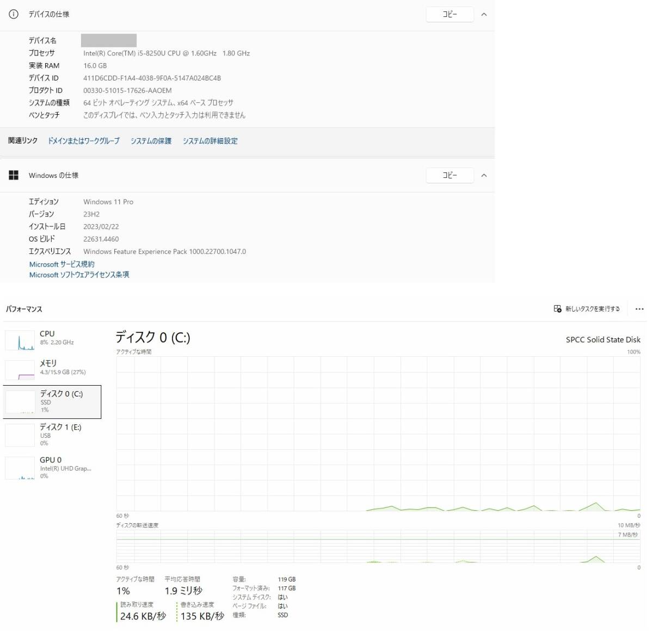Collapse the デバイスの仕様 section chevron
Screen dimensions: 653x644
pyautogui.click(x=484, y=14)
